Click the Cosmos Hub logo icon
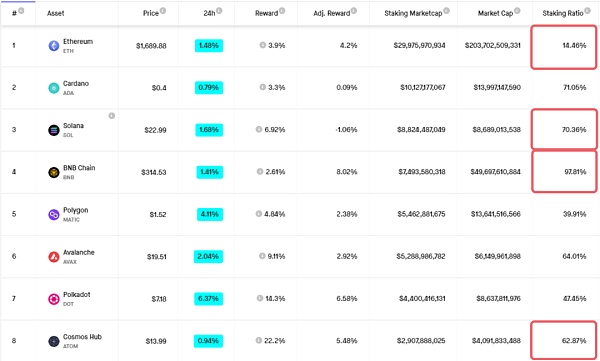 [x=54, y=341]
